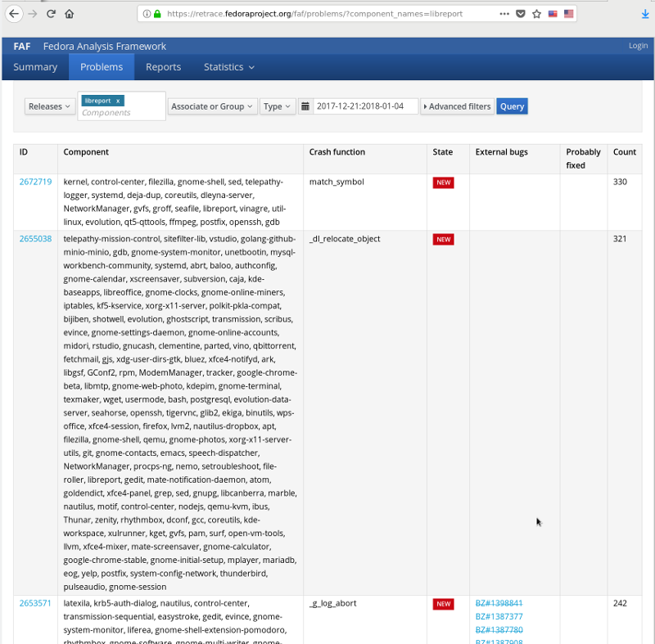Viewport: 655px width, 644px height.
Task: Click the FAF brand logo link
Action: pyautogui.click(x=22, y=47)
